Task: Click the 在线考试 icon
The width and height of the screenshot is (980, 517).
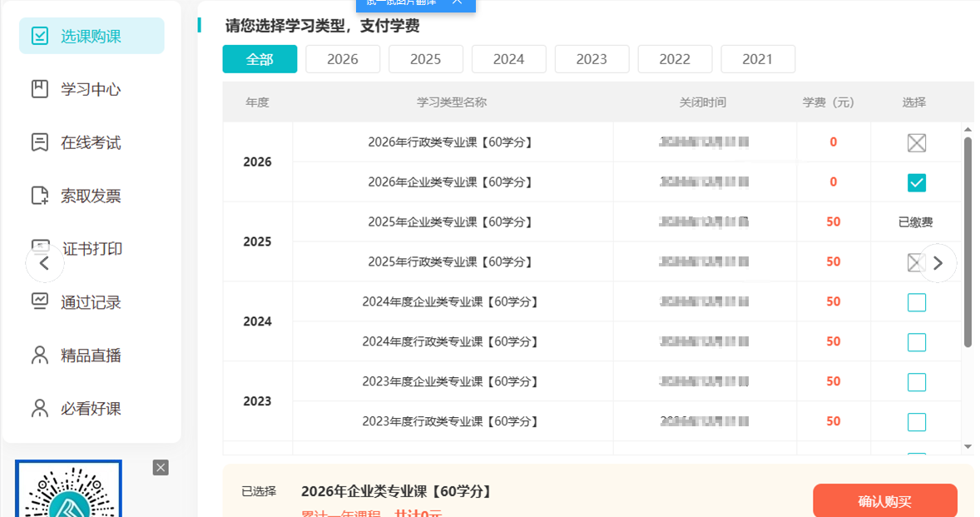Action: point(39,142)
